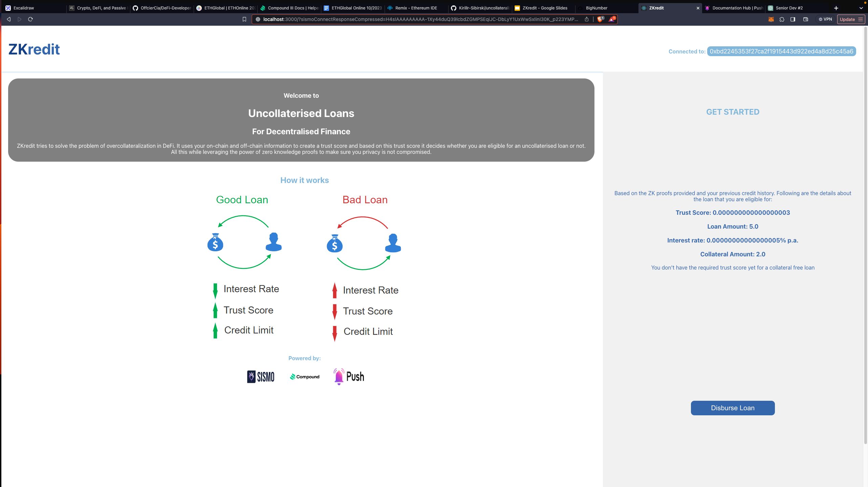The image size is (868, 487).
Task: Click the bad loan money bag icon
Action: pos(334,242)
